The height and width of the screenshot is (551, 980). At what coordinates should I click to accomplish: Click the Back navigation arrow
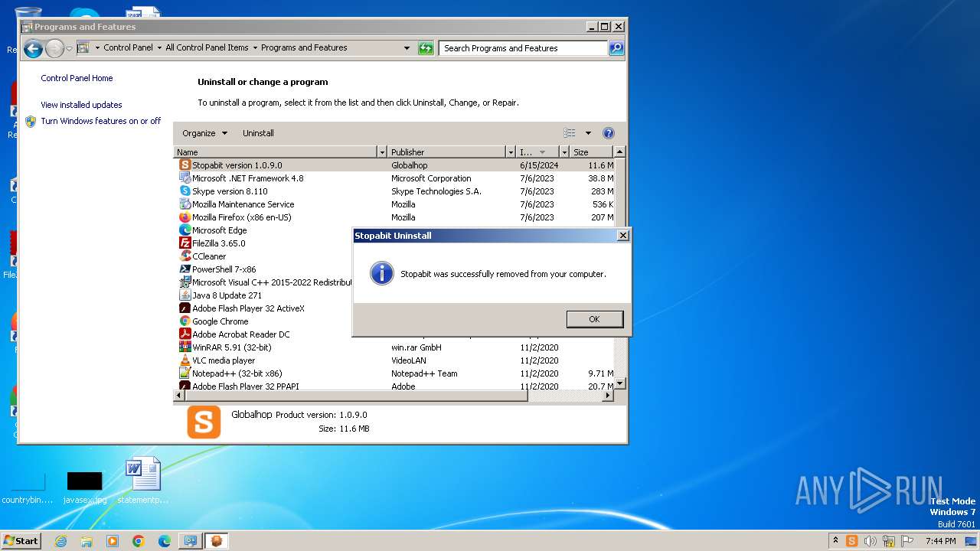pos(33,49)
